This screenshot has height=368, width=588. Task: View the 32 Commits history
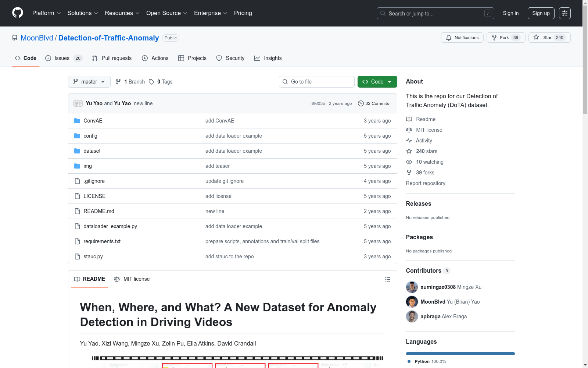pos(373,103)
